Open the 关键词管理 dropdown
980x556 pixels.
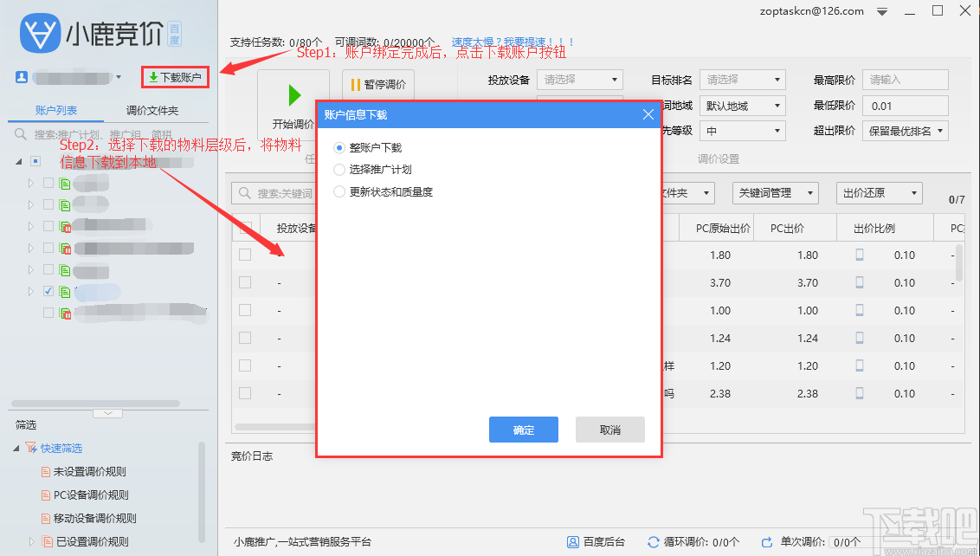pos(776,192)
